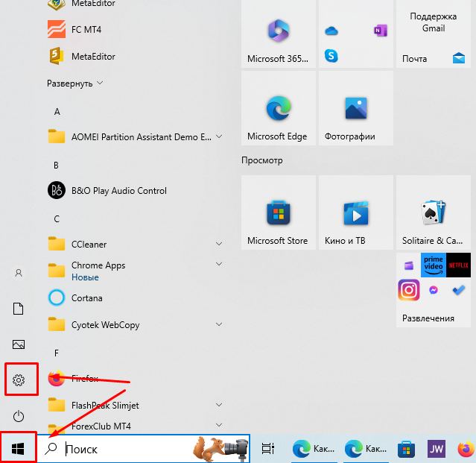
Task: Open the Instagram tile
Action: [409, 290]
